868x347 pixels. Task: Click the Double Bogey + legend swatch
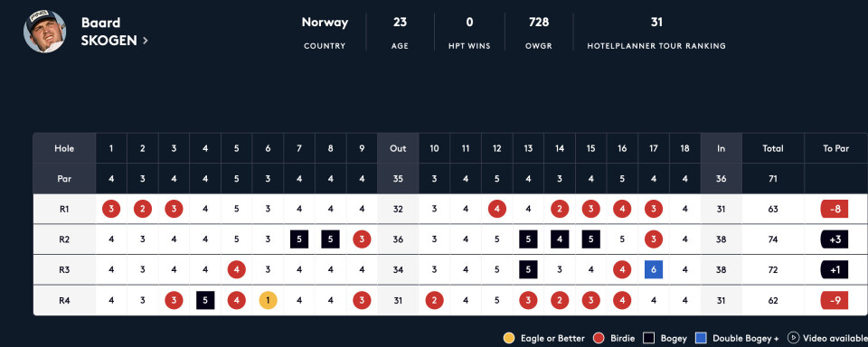[x=701, y=338]
